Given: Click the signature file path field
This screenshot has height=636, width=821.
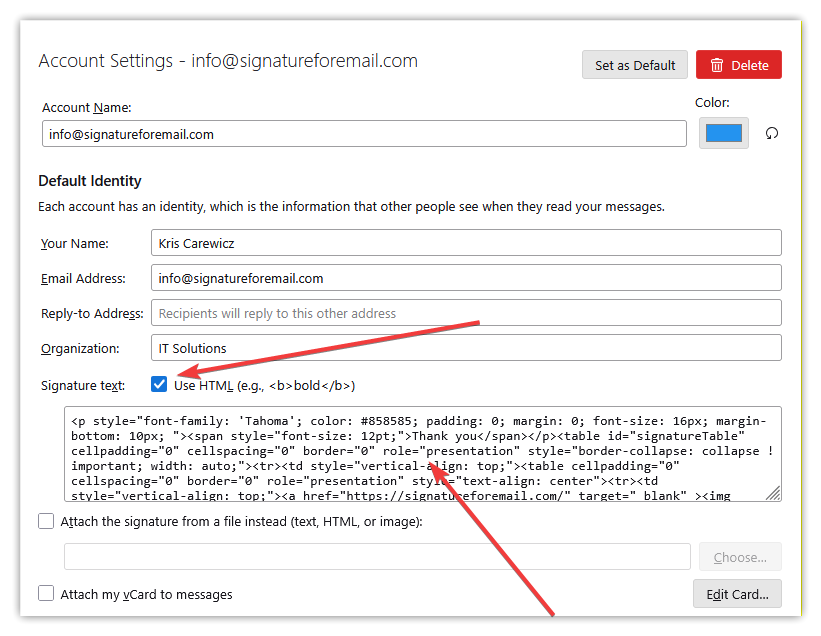Looking at the screenshot, I should pyautogui.click(x=376, y=557).
